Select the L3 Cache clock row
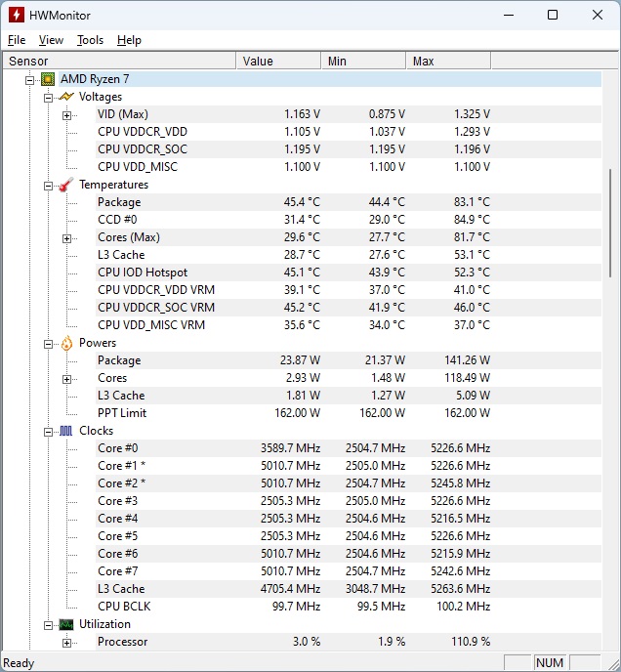 (x=349, y=589)
